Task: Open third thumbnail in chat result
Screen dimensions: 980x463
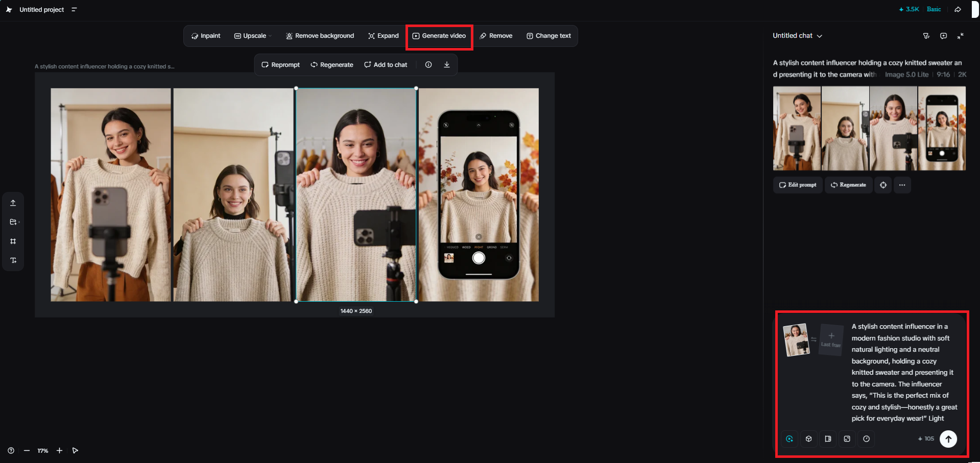Action: pos(894,128)
